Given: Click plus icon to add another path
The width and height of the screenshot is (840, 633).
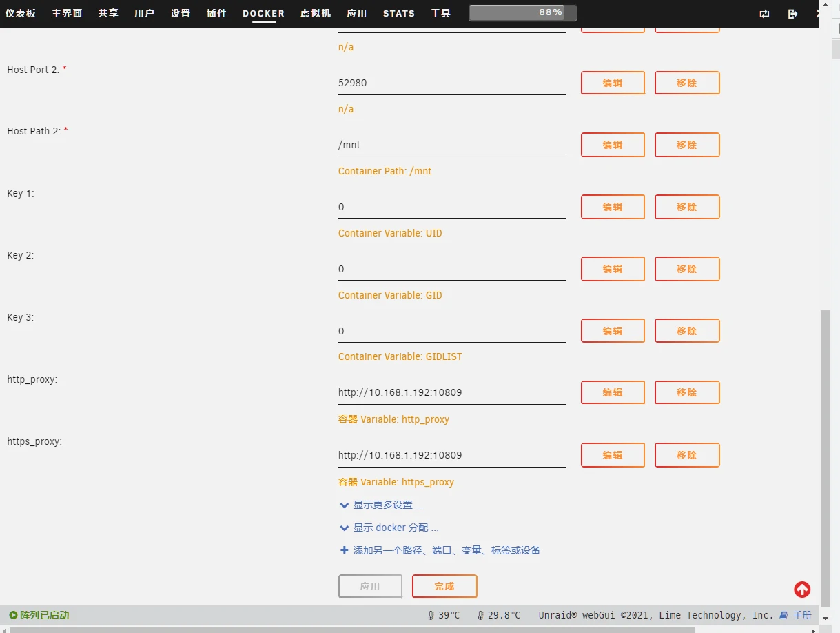Looking at the screenshot, I should point(344,550).
